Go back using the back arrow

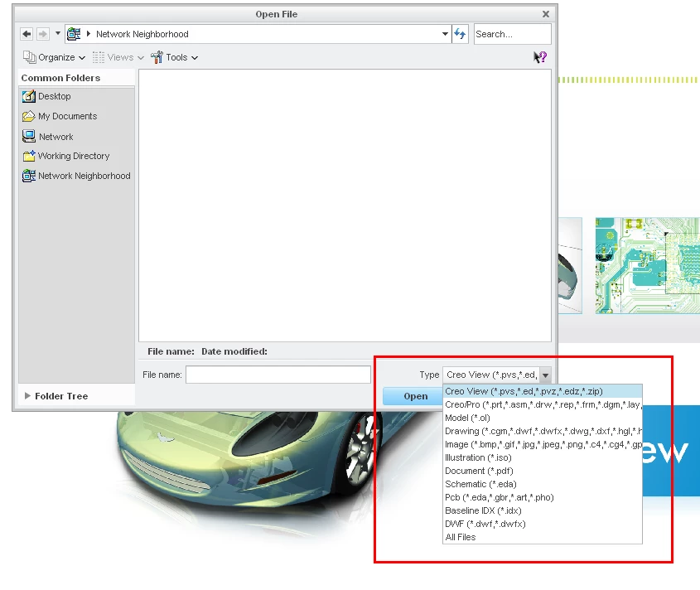[x=27, y=34]
